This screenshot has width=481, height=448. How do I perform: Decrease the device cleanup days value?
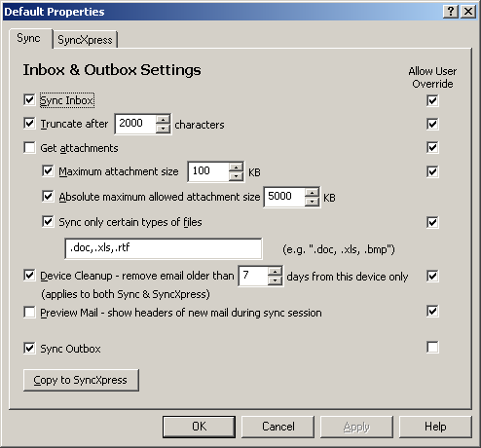(x=275, y=280)
